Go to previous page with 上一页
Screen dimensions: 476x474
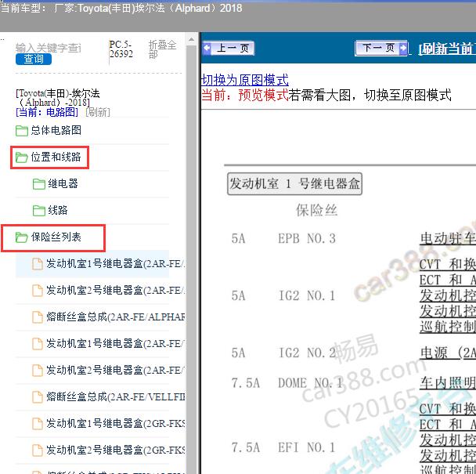(x=229, y=48)
